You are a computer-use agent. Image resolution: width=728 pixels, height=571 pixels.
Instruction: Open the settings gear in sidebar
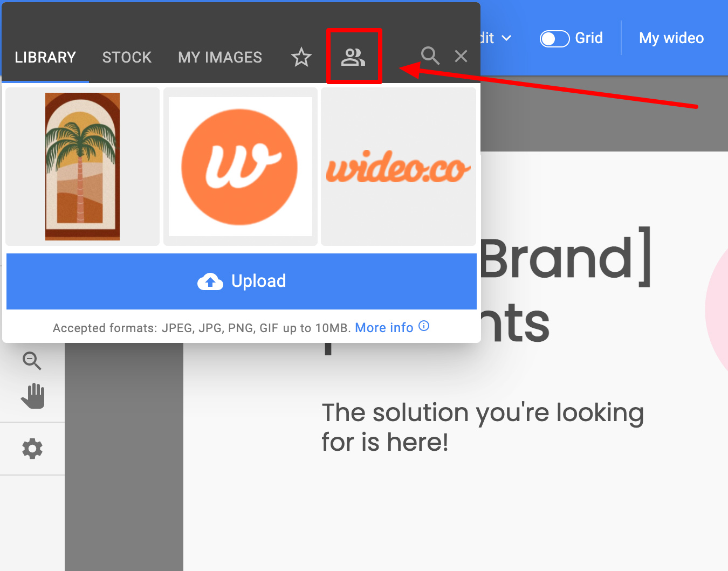point(32,449)
